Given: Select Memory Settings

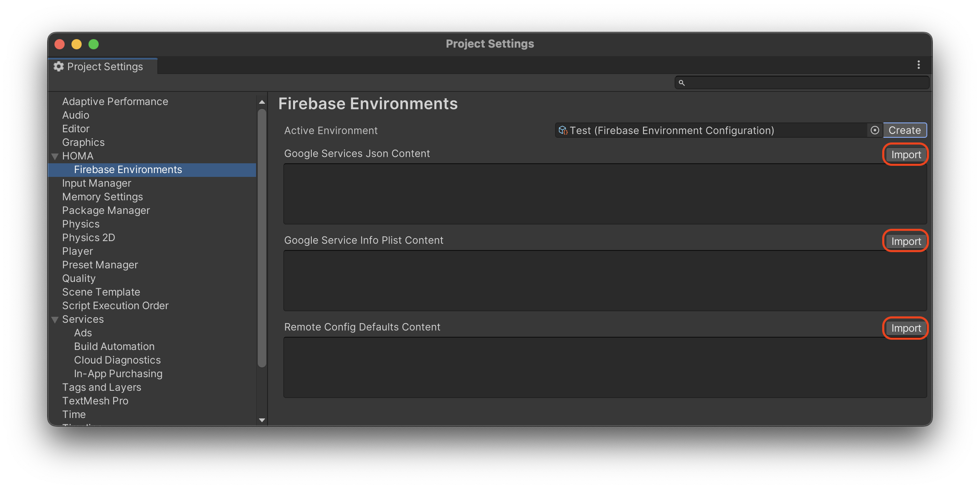Looking at the screenshot, I should [103, 196].
